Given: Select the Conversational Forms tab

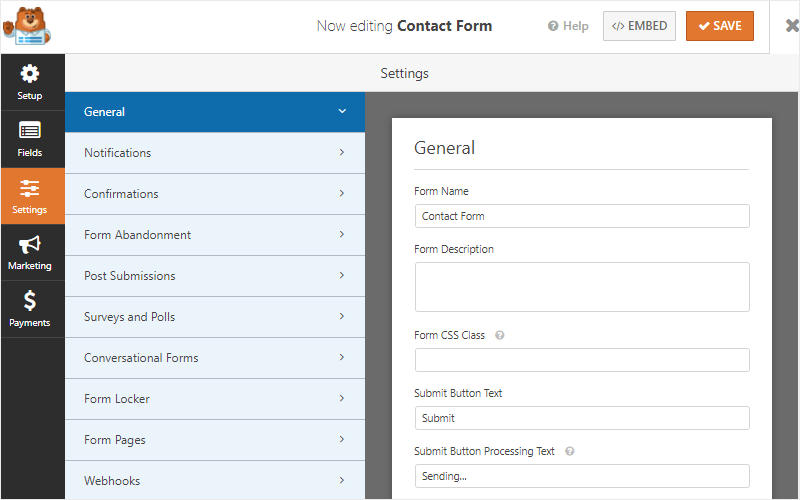Looking at the screenshot, I should click(x=215, y=358).
